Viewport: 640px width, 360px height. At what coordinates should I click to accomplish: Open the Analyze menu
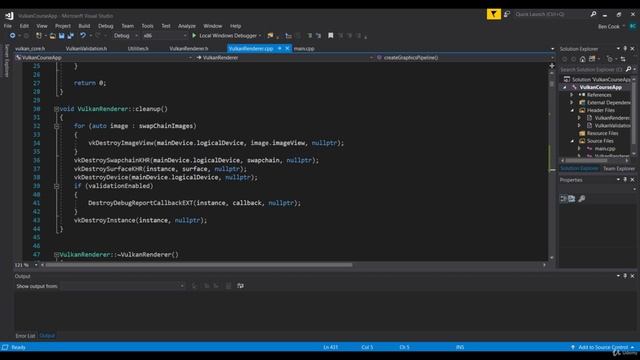coord(187,26)
